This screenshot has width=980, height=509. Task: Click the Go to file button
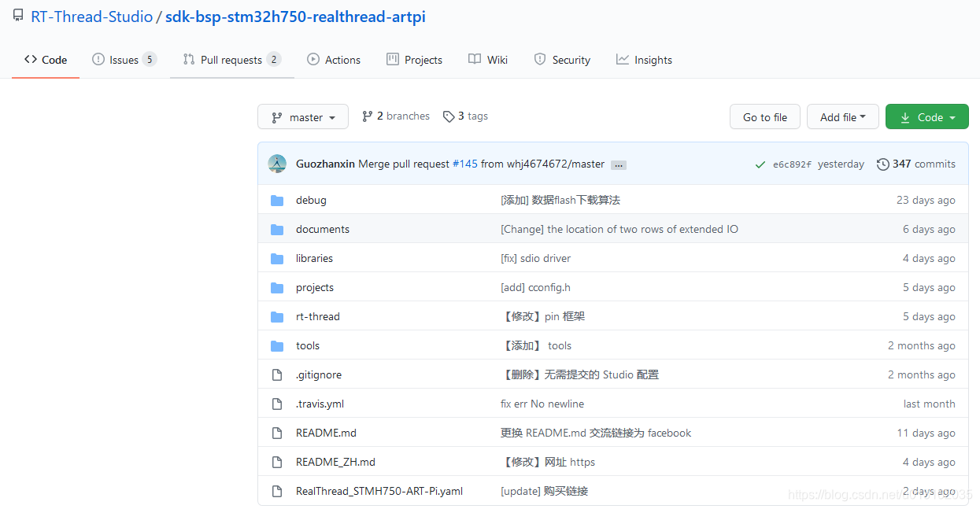click(x=765, y=117)
